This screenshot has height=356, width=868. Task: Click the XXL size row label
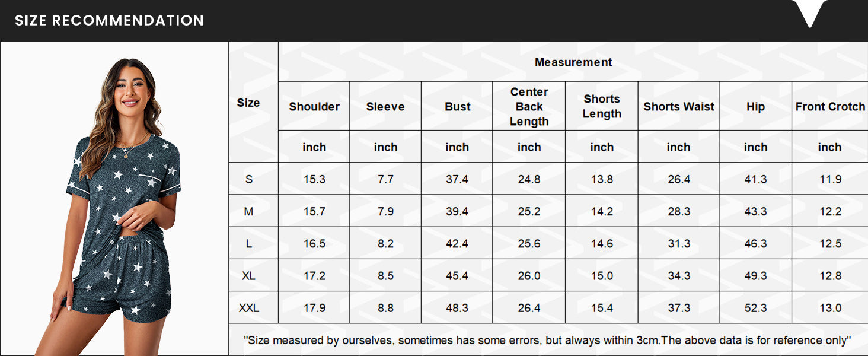click(249, 308)
